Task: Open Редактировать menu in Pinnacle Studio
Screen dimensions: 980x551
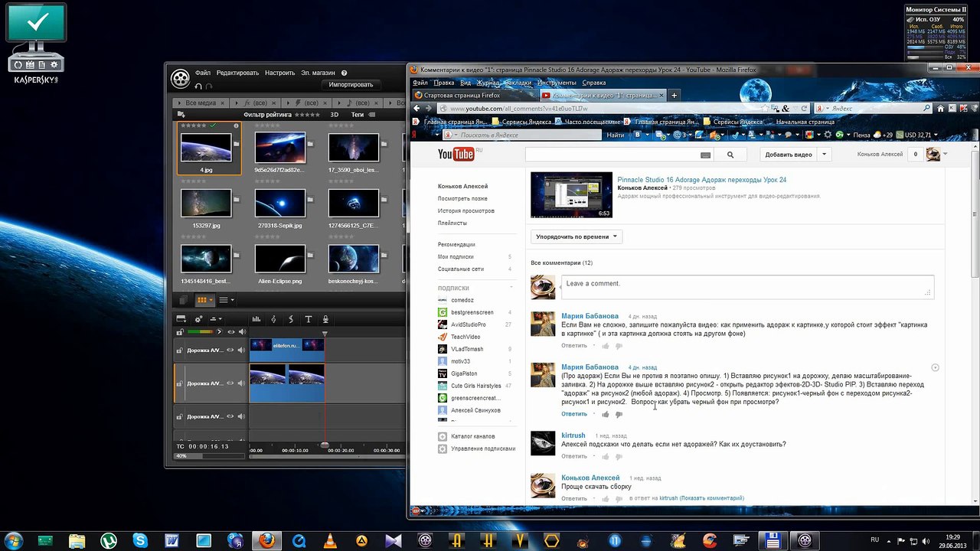Action: click(237, 73)
